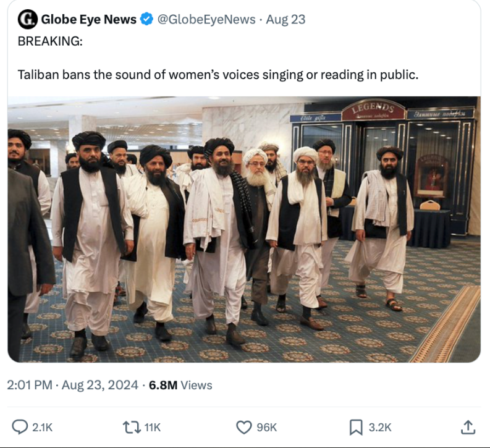The height and width of the screenshot is (448, 490).
Task: Click the 96K likes count
Action: [x=267, y=428]
